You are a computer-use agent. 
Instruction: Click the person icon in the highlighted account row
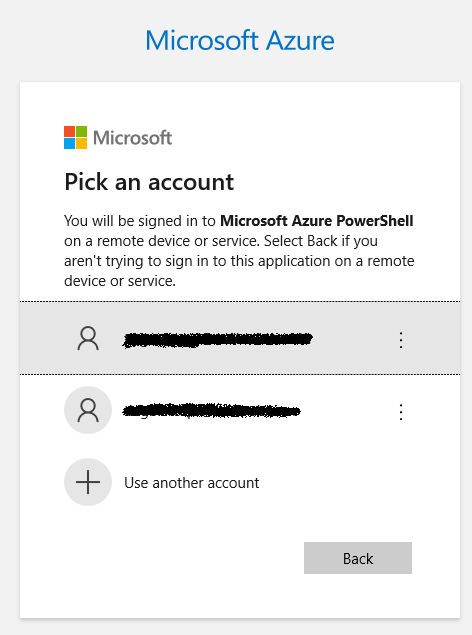[88, 338]
